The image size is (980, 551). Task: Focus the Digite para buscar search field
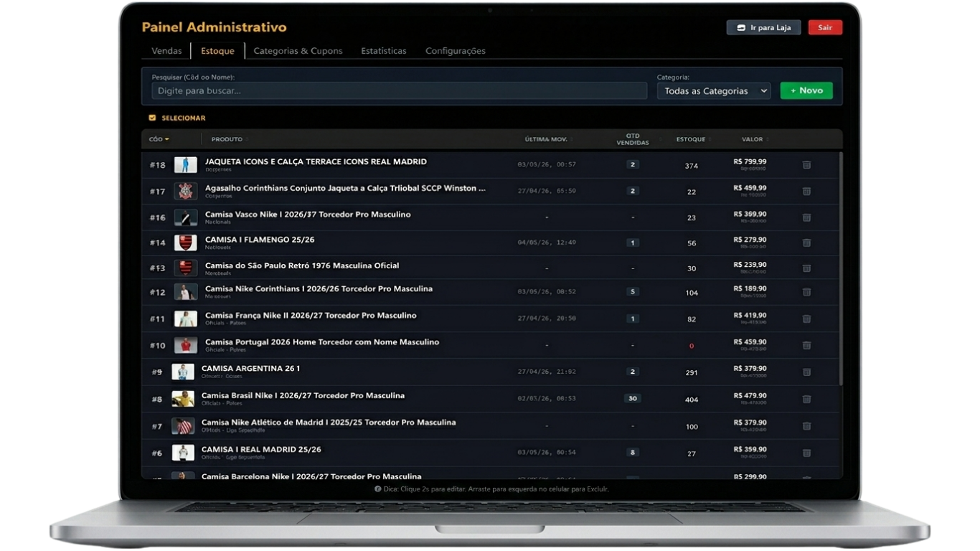[400, 91]
